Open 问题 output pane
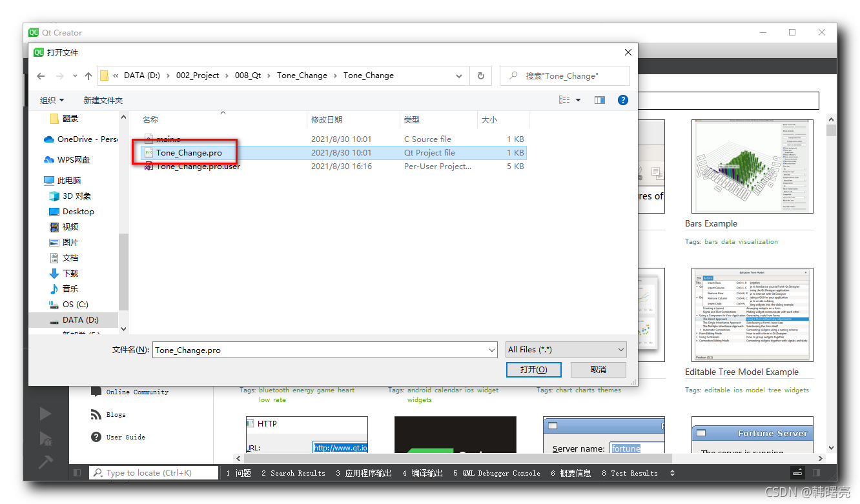This screenshot has width=860, height=504. coord(238,473)
